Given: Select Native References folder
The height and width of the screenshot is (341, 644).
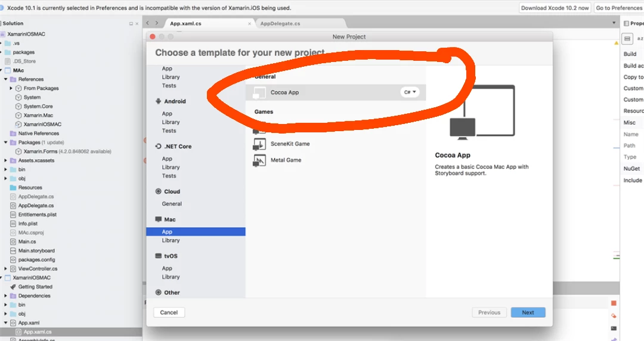Looking at the screenshot, I should [x=39, y=134].
